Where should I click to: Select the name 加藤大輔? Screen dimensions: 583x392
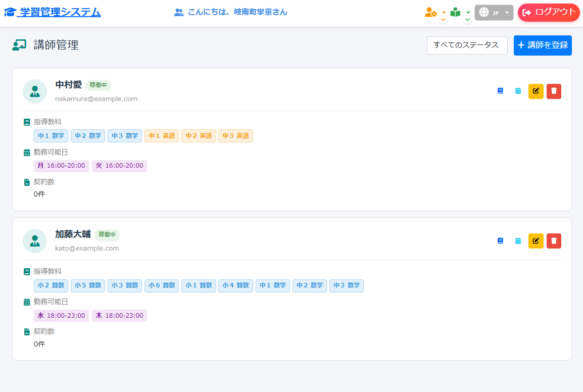(73, 234)
